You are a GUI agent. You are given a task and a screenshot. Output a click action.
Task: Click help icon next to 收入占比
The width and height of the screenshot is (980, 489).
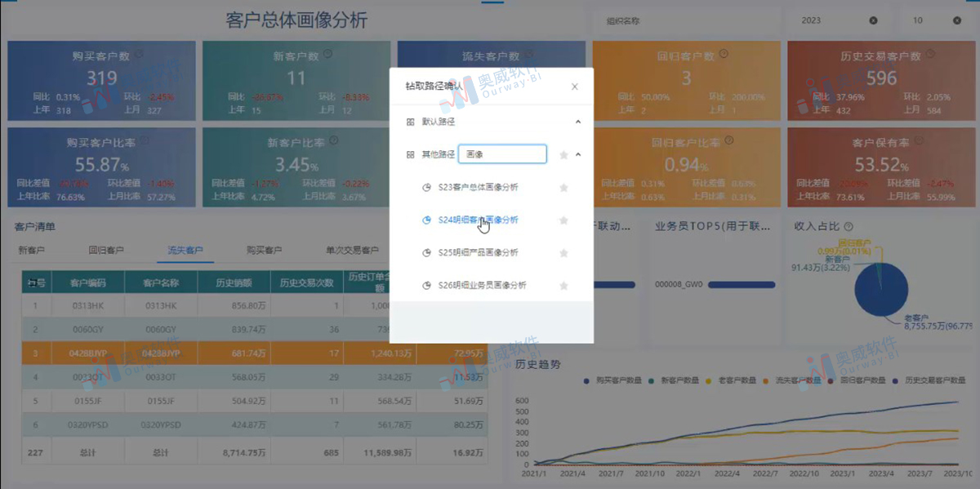click(x=849, y=226)
